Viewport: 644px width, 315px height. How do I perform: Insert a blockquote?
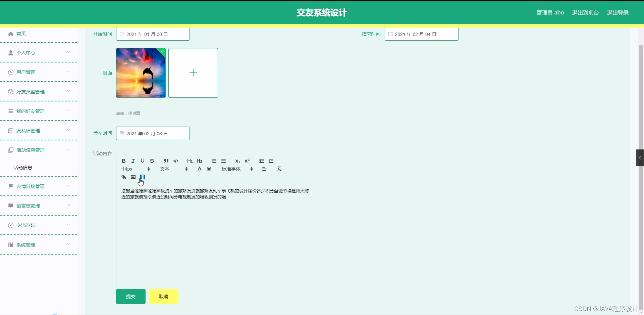(x=166, y=161)
